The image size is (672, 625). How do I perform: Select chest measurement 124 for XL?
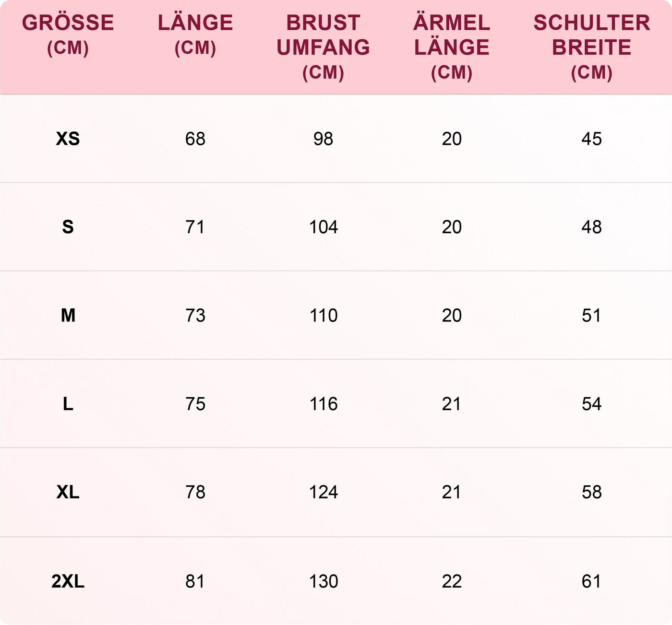pyautogui.click(x=323, y=492)
